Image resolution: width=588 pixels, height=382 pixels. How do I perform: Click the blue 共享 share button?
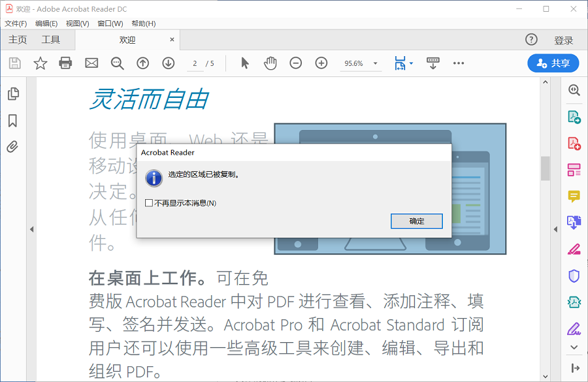coord(553,63)
